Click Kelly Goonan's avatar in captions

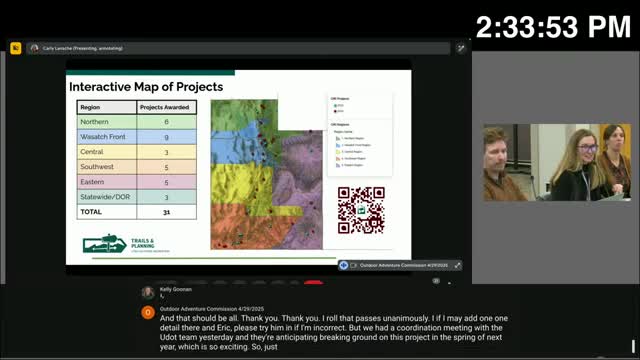(148, 292)
